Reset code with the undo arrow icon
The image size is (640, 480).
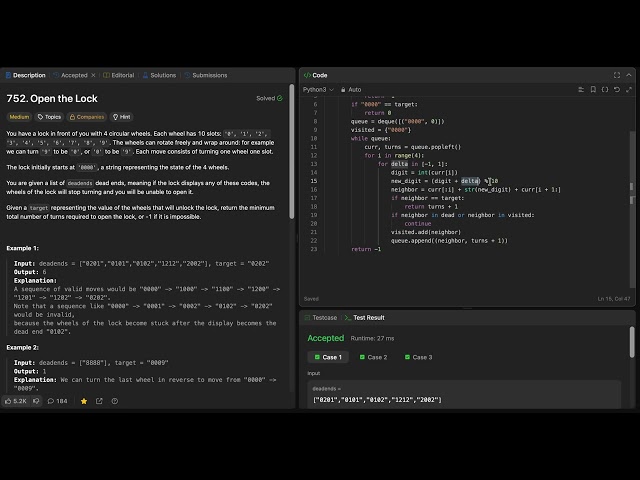pyautogui.click(x=617, y=89)
